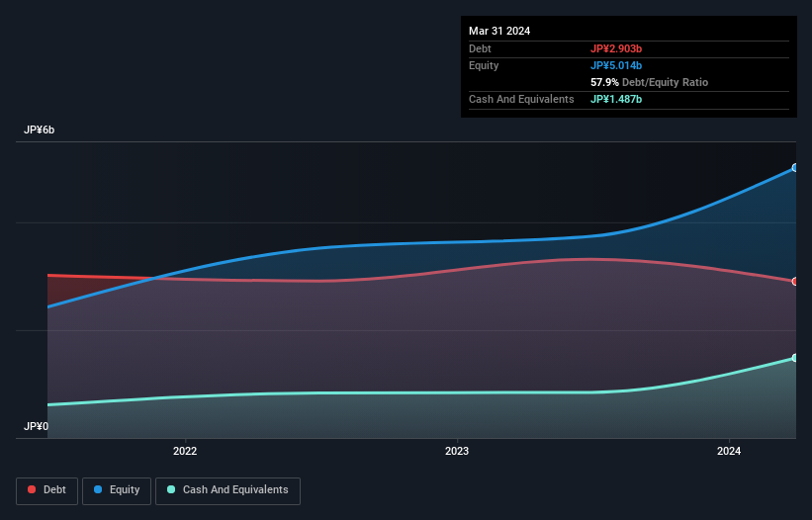Screen dimensions: 812x520
Task: Click the JP¥1.487b cash value
Action: click(616, 99)
